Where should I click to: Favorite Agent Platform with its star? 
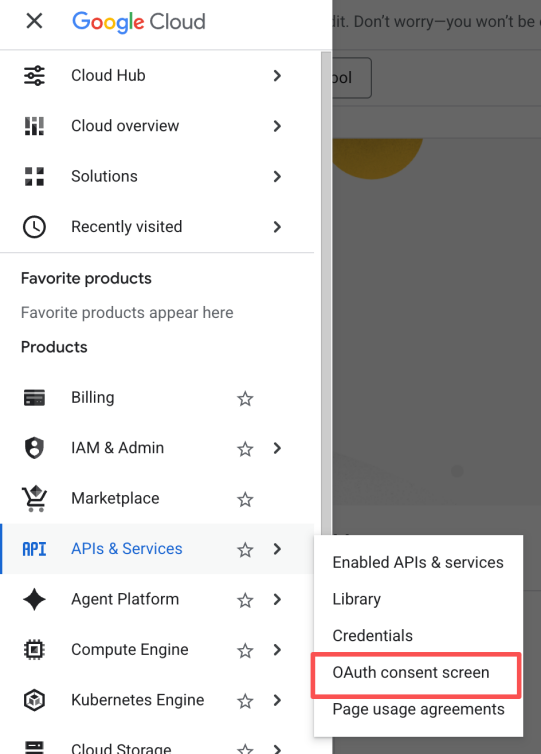[x=245, y=600]
